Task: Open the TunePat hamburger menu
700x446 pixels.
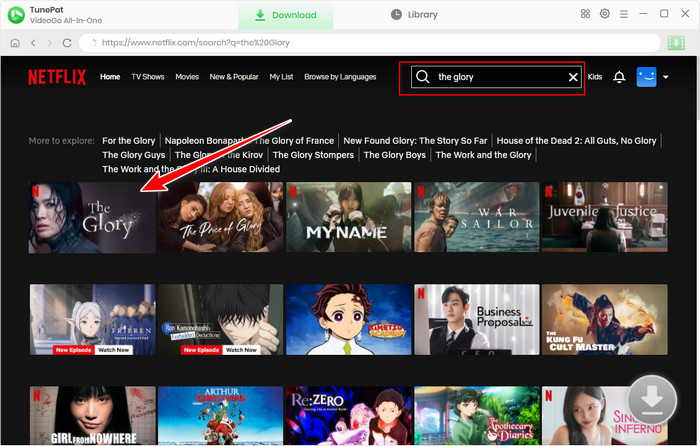Action: click(x=623, y=14)
